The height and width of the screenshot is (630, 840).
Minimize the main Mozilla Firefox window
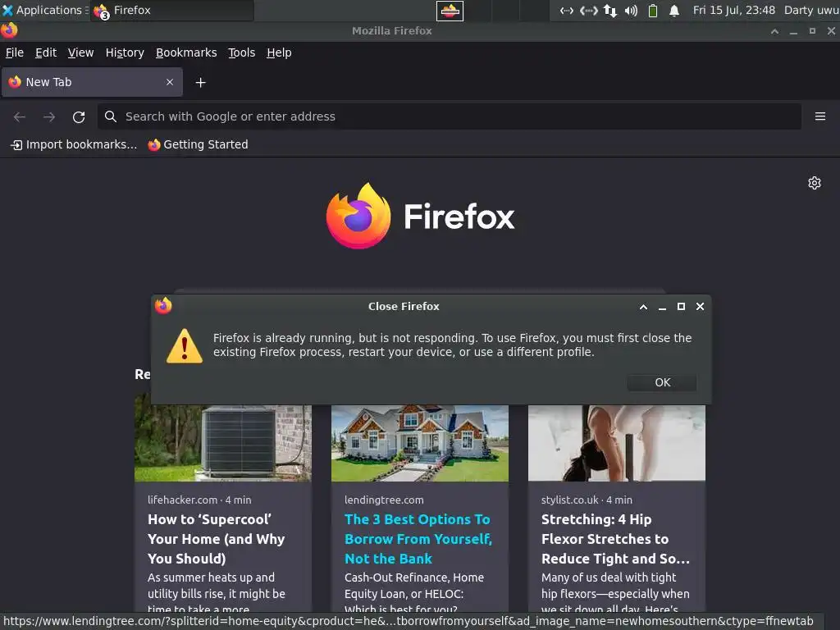pyautogui.click(x=793, y=32)
